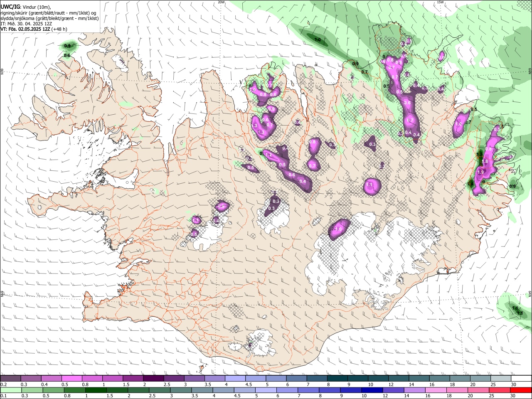Click the 1.9 value on the east coast snow band
This screenshot has height=399, width=532.
[481, 172]
